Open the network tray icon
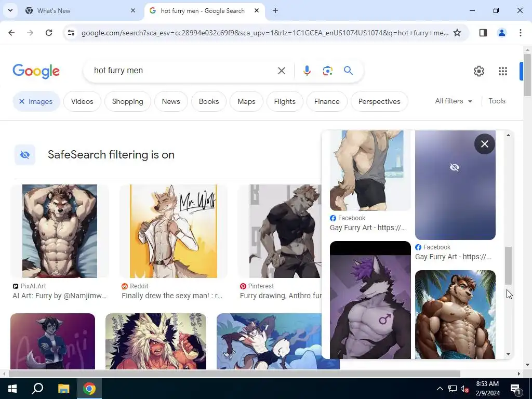This screenshot has height=399, width=532. click(x=453, y=389)
